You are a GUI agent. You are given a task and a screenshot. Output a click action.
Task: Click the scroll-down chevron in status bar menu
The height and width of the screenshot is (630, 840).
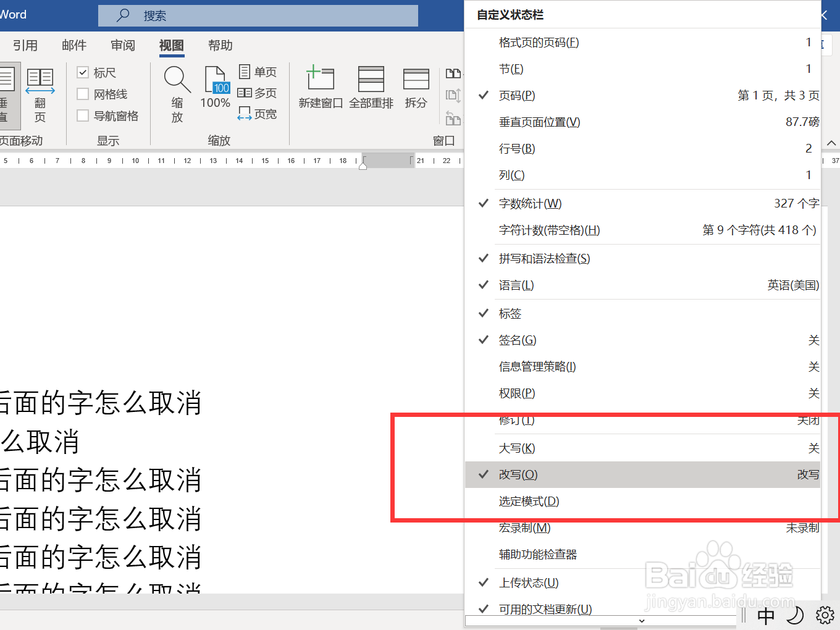click(x=640, y=621)
